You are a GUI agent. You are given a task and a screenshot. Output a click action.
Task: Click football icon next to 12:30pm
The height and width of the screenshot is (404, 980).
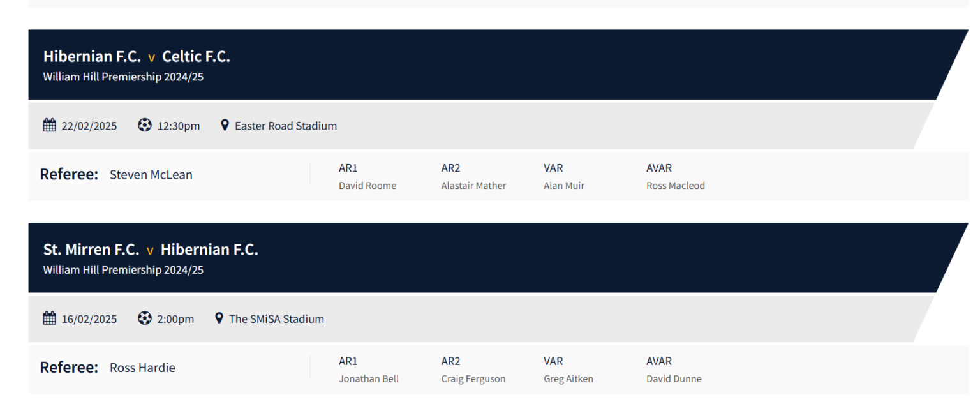pyautogui.click(x=145, y=125)
